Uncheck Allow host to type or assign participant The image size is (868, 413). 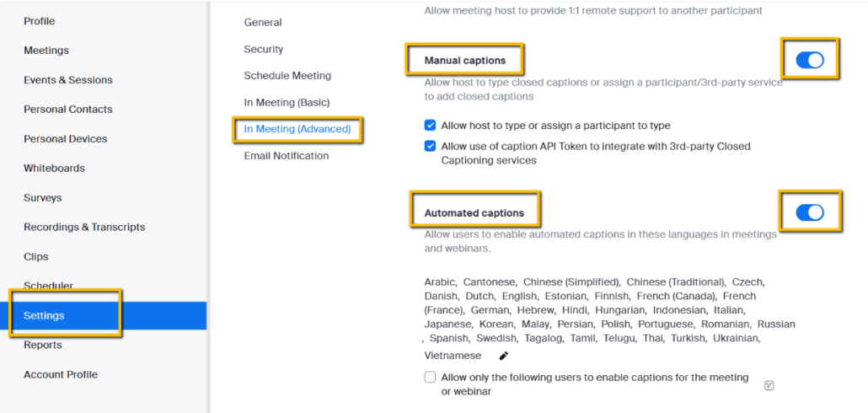(x=430, y=126)
